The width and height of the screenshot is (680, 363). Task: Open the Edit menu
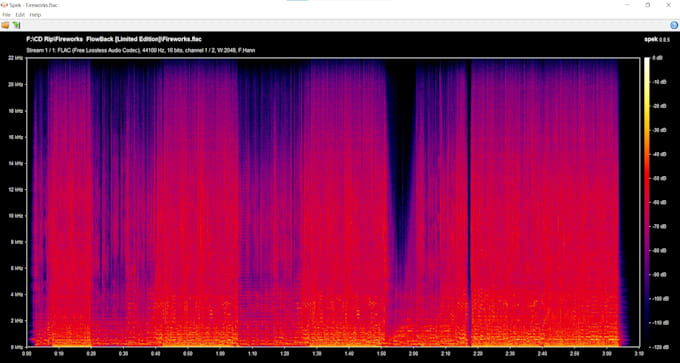click(20, 15)
